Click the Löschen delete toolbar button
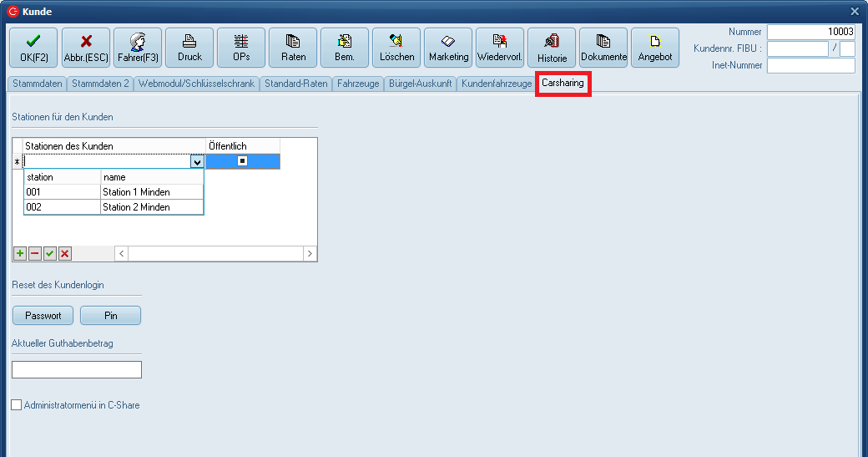 (396, 48)
